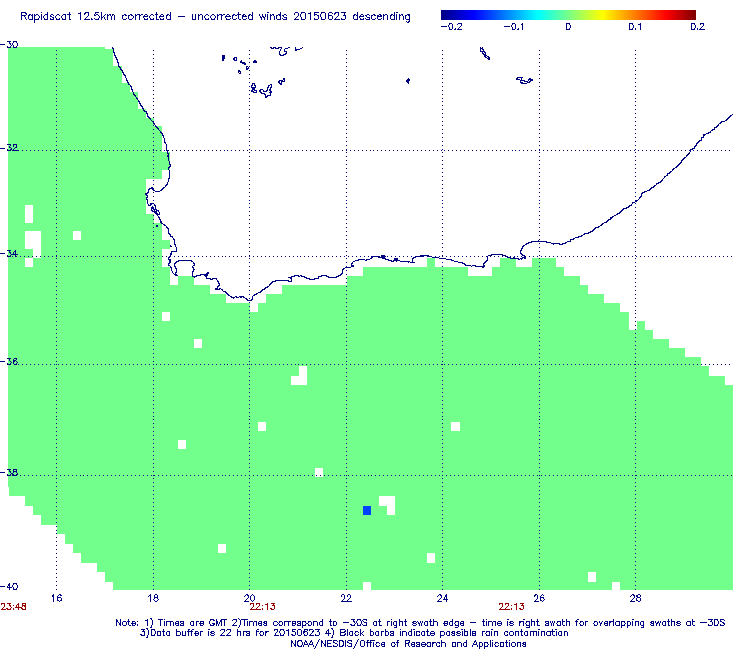Click latitude label -34

point(9,254)
